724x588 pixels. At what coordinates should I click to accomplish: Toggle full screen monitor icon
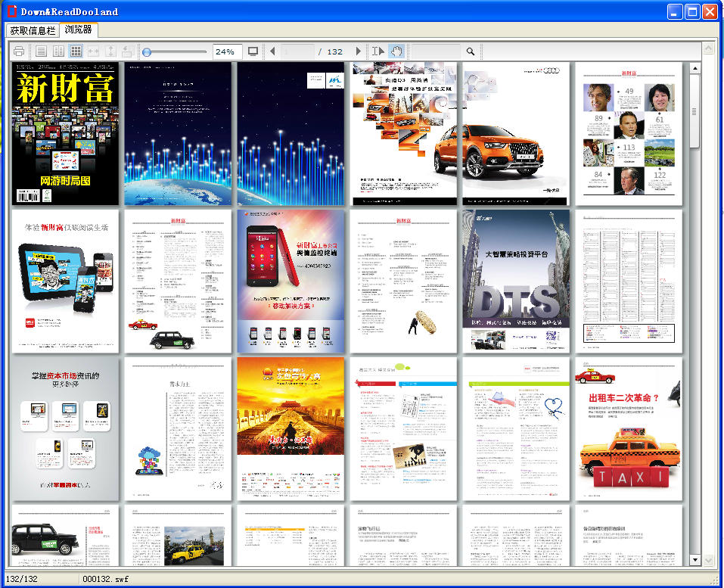[253, 51]
